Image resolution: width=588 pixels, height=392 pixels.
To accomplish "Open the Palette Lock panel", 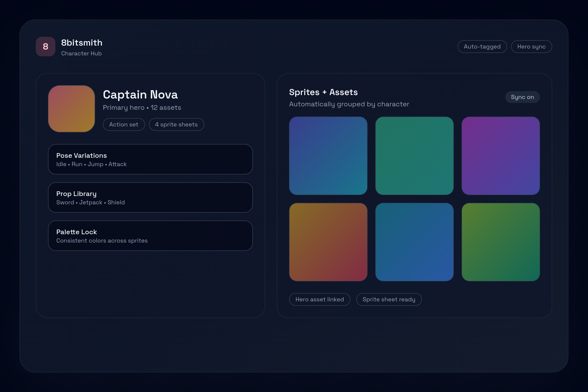I will click(x=150, y=235).
